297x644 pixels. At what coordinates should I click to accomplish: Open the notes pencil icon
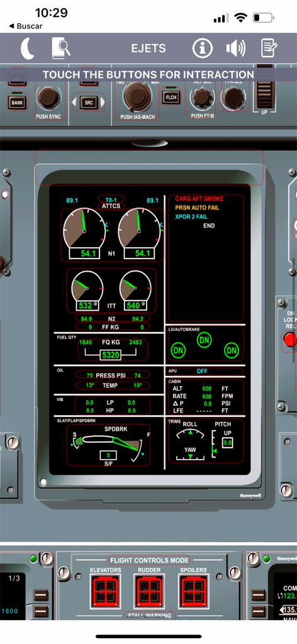tap(269, 48)
